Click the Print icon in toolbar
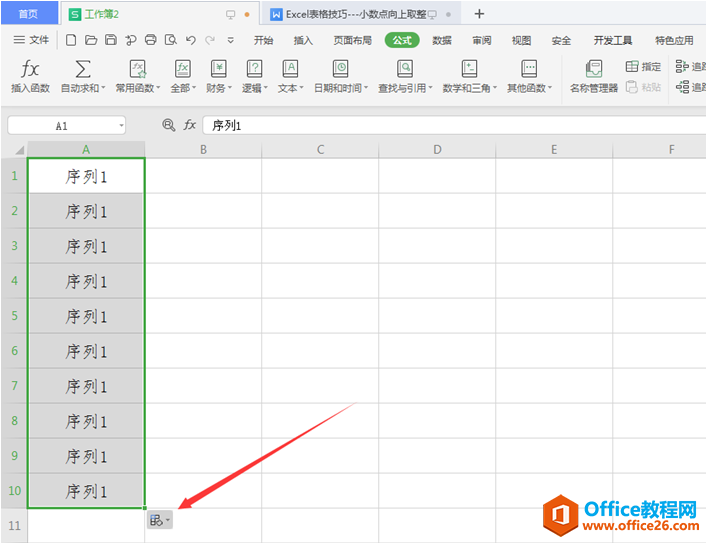Image resolution: width=706 pixels, height=543 pixels. [x=151, y=40]
